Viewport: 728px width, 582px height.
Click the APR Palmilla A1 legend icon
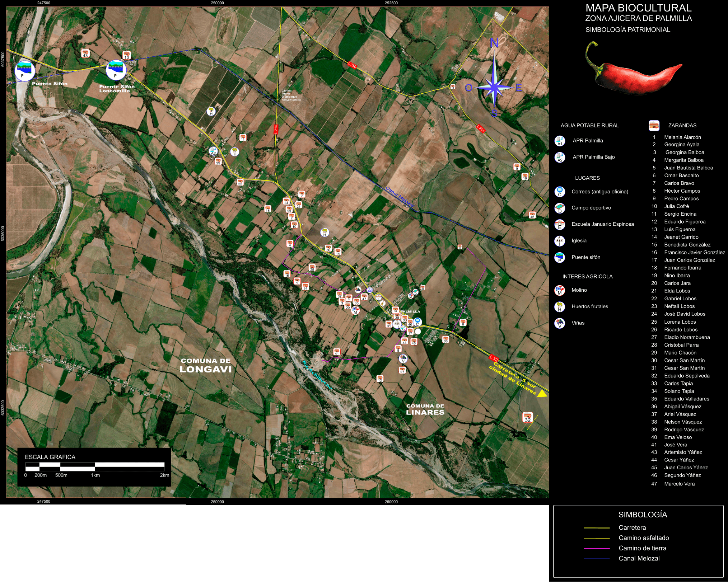tap(560, 141)
